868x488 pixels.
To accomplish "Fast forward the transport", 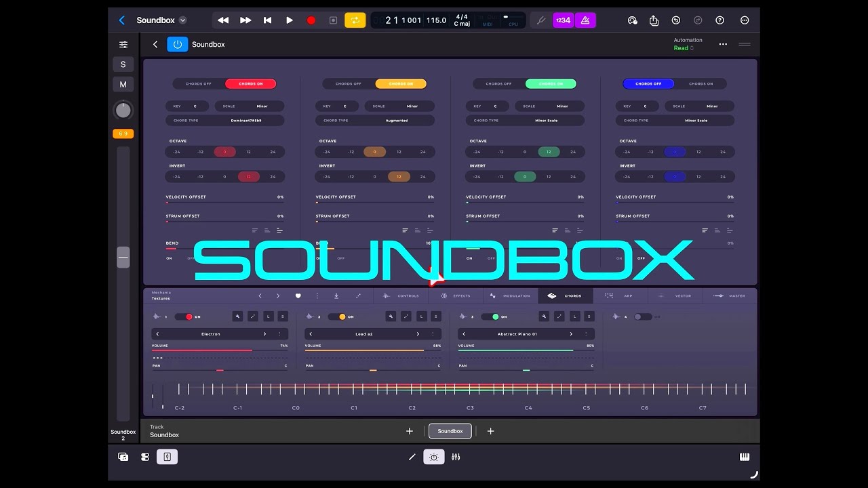I will [x=245, y=20].
